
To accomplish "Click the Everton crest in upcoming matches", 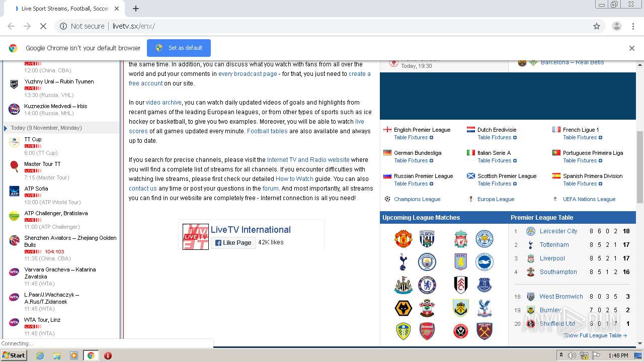I will pos(485,285).
